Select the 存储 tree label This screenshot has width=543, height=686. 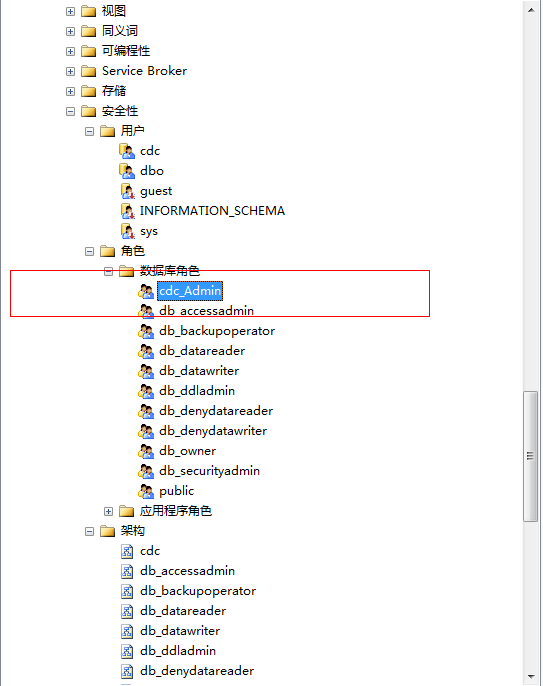pyautogui.click(x=114, y=91)
